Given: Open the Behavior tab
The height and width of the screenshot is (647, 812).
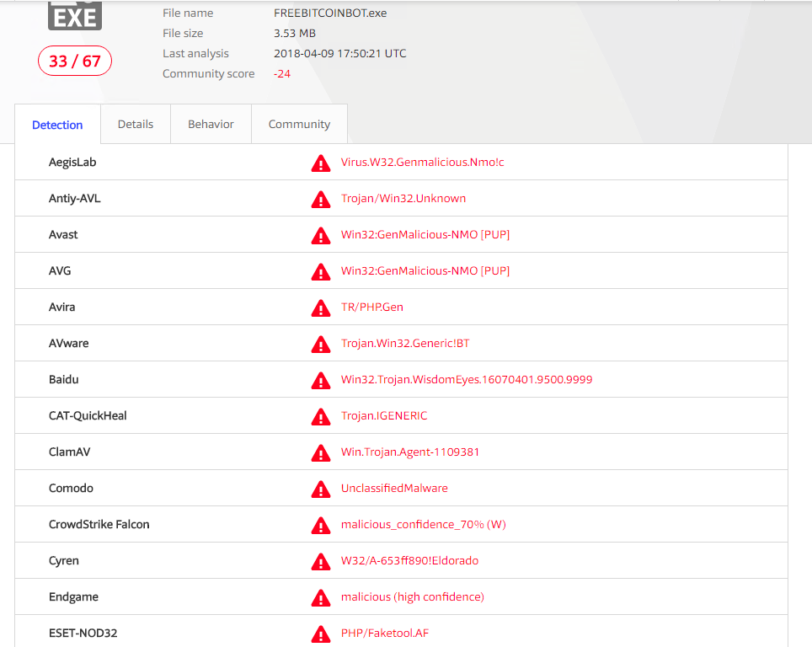Looking at the screenshot, I should (x=211, y=125).
